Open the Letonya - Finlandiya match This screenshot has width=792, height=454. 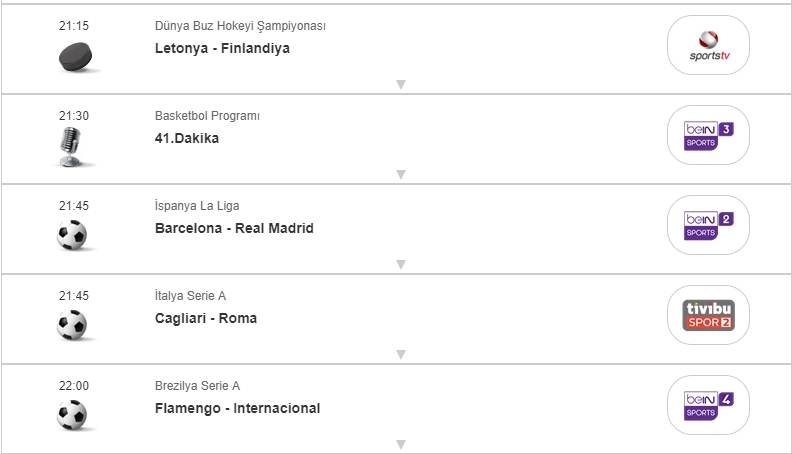222,48
